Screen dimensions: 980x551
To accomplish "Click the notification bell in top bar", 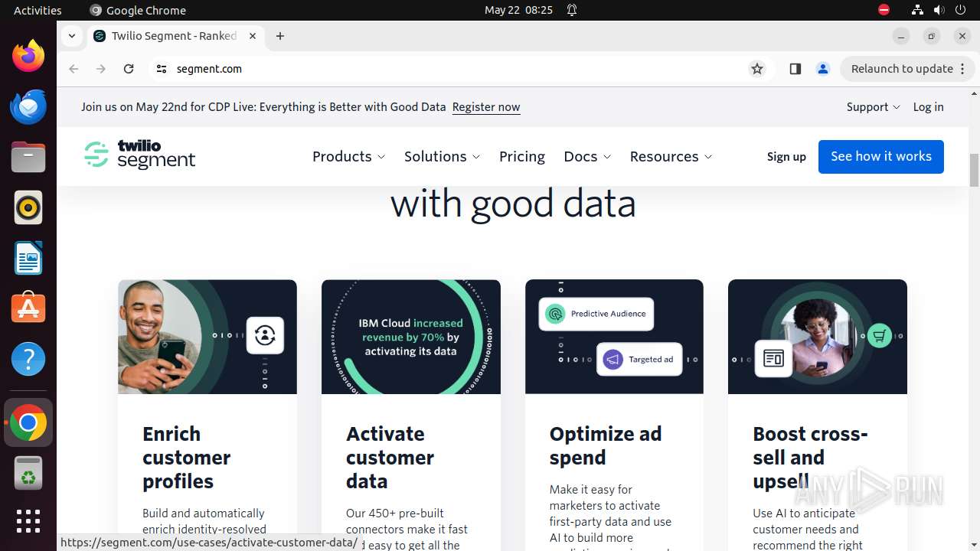I will [x=572, y=10].
